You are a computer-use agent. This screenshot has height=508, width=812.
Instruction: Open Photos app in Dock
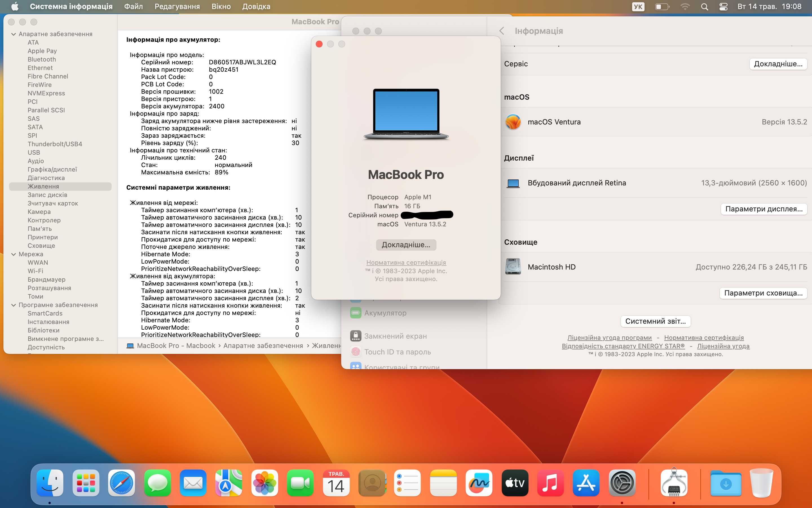click(264, 483)
